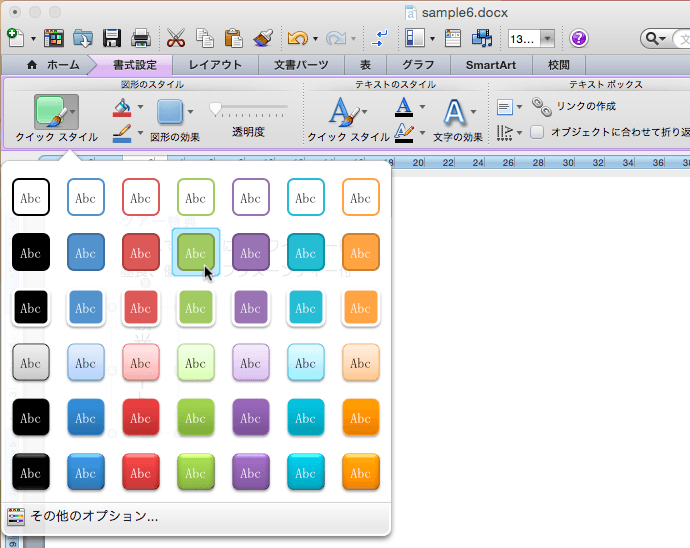Select solid purple style in second row
The height and width of the screenshot is (548, 690).
click(x=251, y=252)
